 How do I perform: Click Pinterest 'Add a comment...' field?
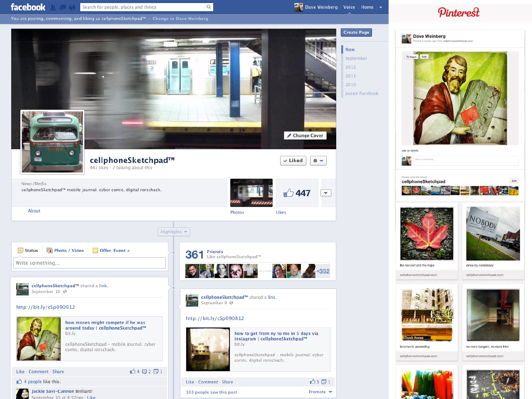(465, 161)
